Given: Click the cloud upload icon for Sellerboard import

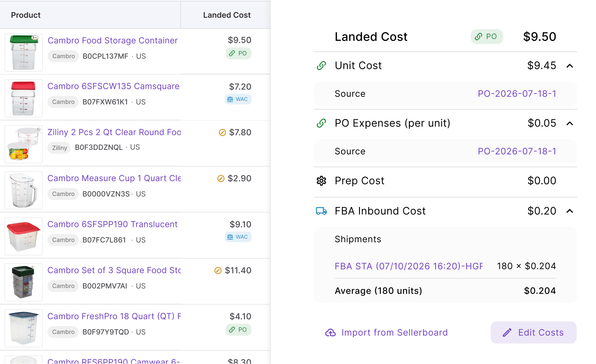Looking at the screenshot, I should click(330, 333).
